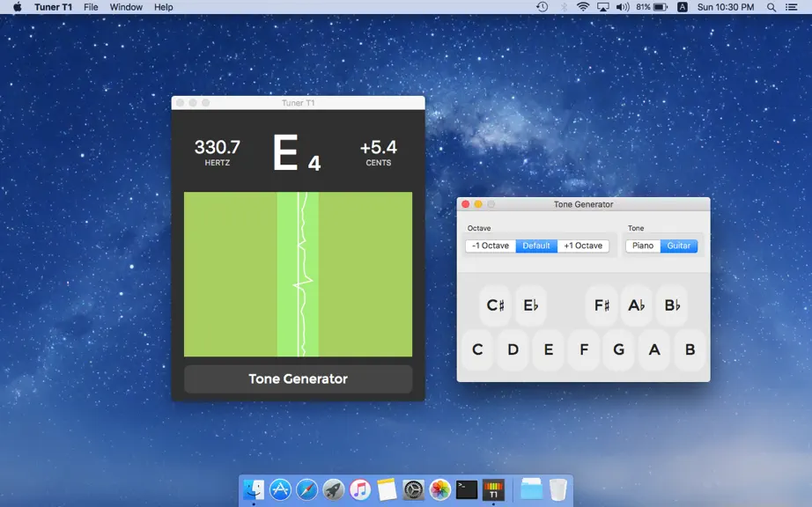Open Tuner T1 icon in the Dock

(493, 489)
